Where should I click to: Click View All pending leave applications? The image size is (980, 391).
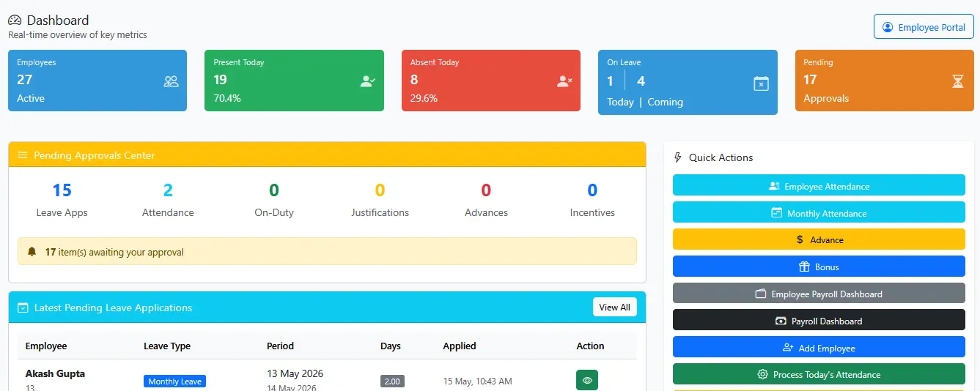tap(614, 308)
